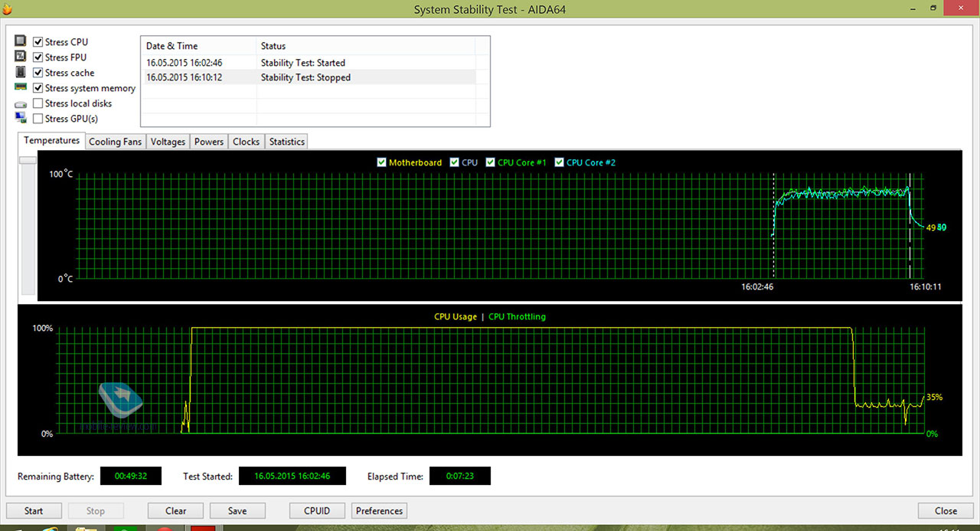Go to the Powers tab
The width and height of the screenshot is (980, 531).
209,142
